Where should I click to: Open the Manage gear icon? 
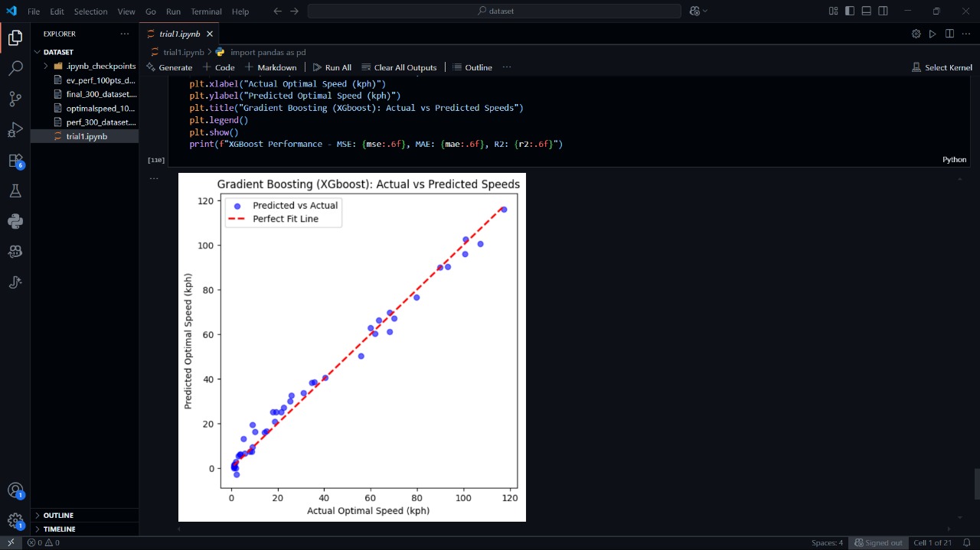coord(15,521)
